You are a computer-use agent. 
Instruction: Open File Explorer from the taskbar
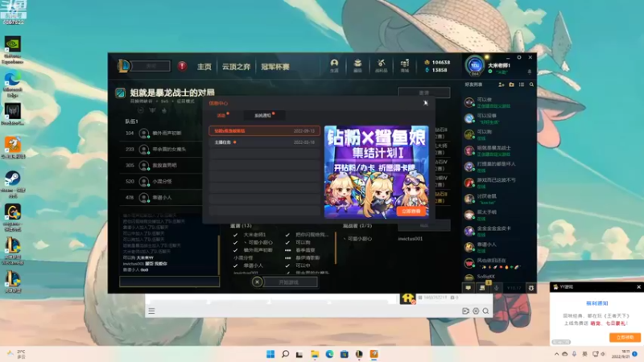[x=315, y=354]
